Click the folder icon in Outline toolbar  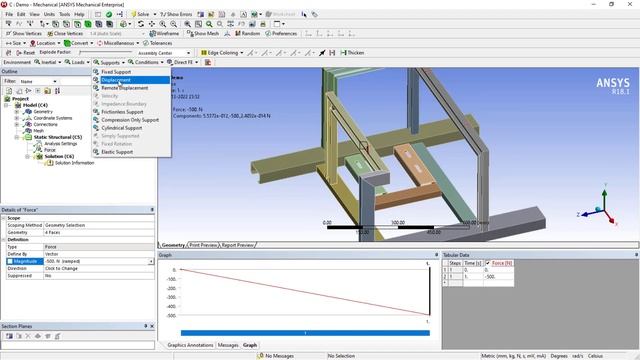point(47,91)
